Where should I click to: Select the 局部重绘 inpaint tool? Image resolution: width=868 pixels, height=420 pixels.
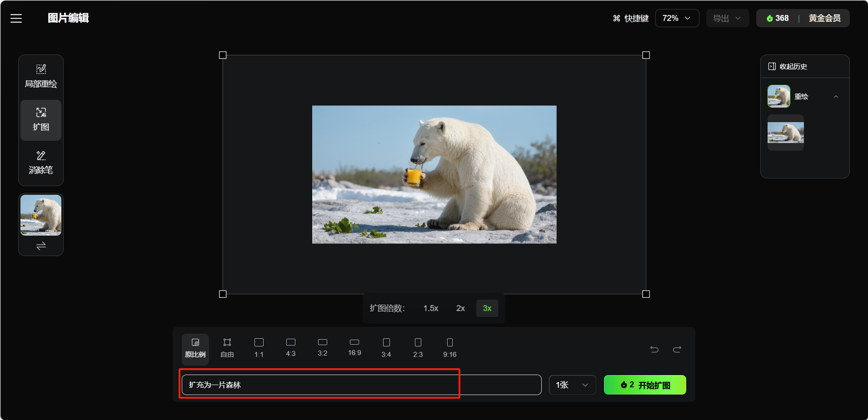click(41, 76)
